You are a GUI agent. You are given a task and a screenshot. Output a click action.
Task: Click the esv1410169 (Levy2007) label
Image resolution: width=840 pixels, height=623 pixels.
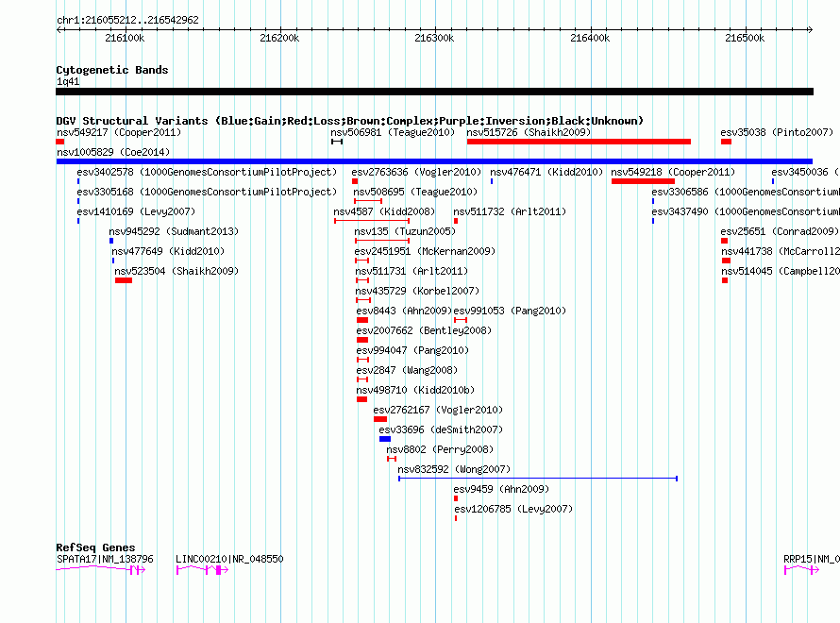(x=136, y=211)
